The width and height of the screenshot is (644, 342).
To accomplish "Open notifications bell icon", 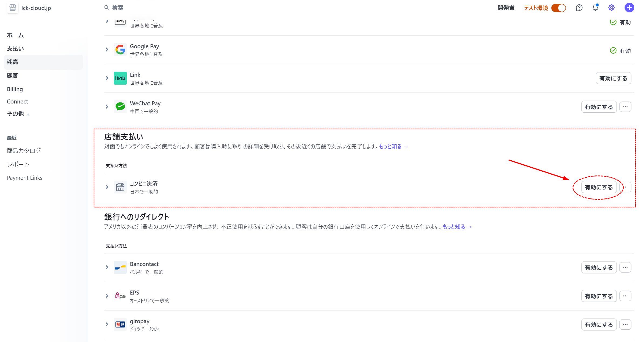I will [595, 8].
